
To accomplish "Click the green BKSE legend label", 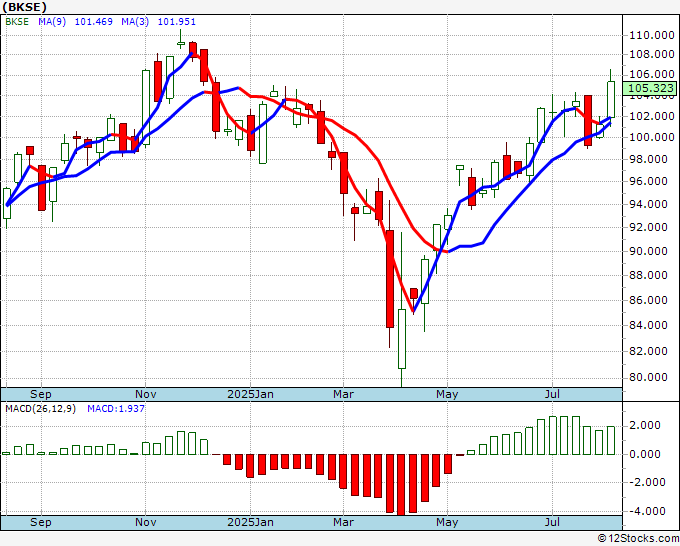I will tap(17, 22).
